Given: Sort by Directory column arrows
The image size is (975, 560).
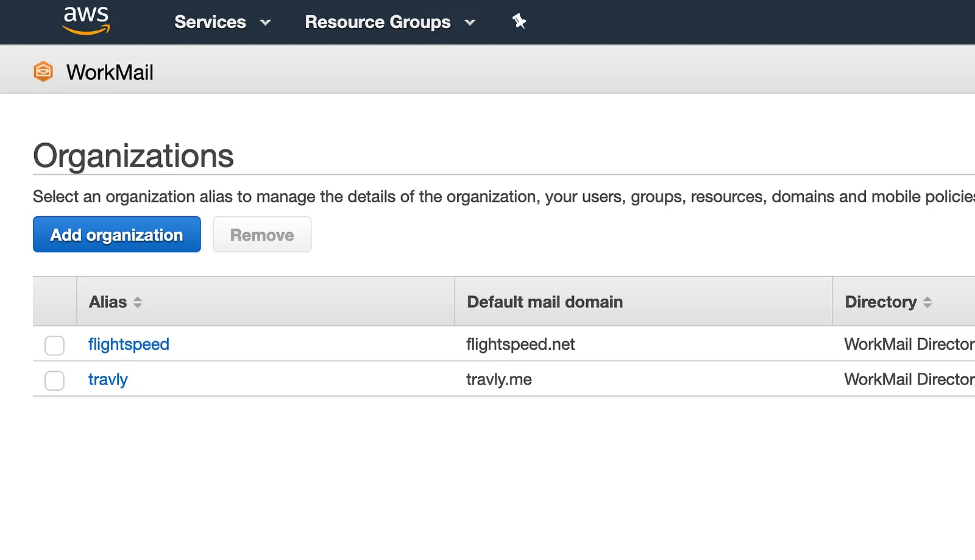Looking at the screenshot, I should (927, 302).
